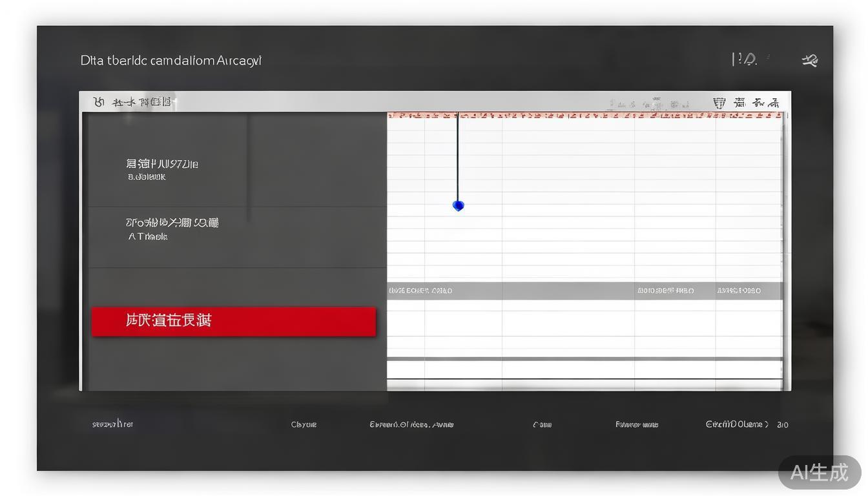Click the leftmost bottom bar label

pyautogui.click(x=112, y=424)
